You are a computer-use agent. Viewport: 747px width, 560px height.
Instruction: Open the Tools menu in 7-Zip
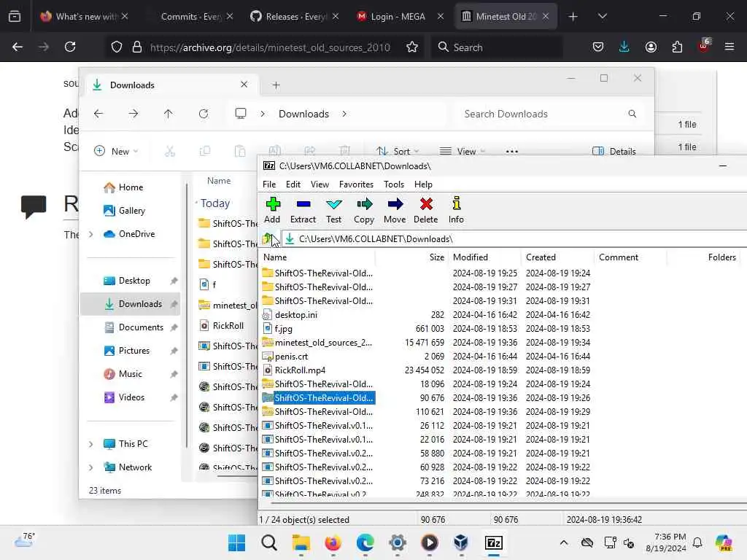tap(394, 184)
